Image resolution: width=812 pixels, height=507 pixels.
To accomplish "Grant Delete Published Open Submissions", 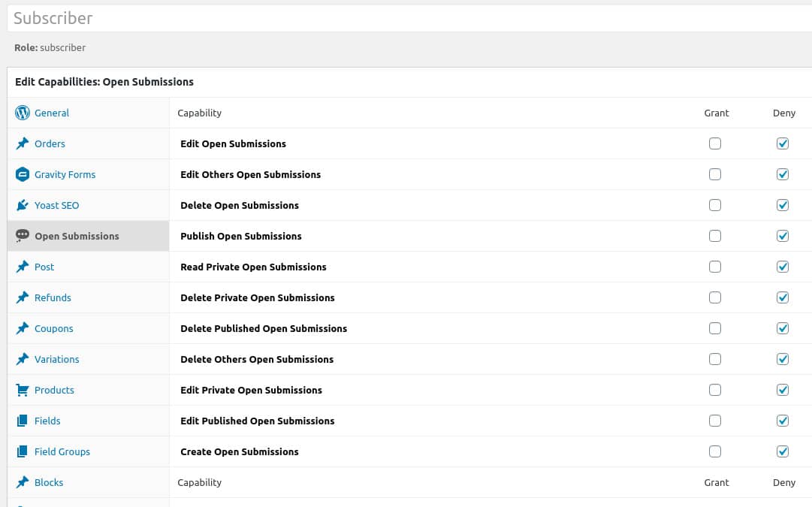I will (714, 328).
